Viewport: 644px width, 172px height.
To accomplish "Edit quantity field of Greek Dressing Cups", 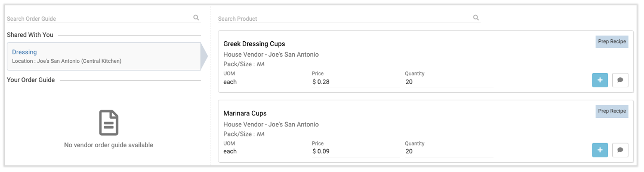I will point(448,82).
